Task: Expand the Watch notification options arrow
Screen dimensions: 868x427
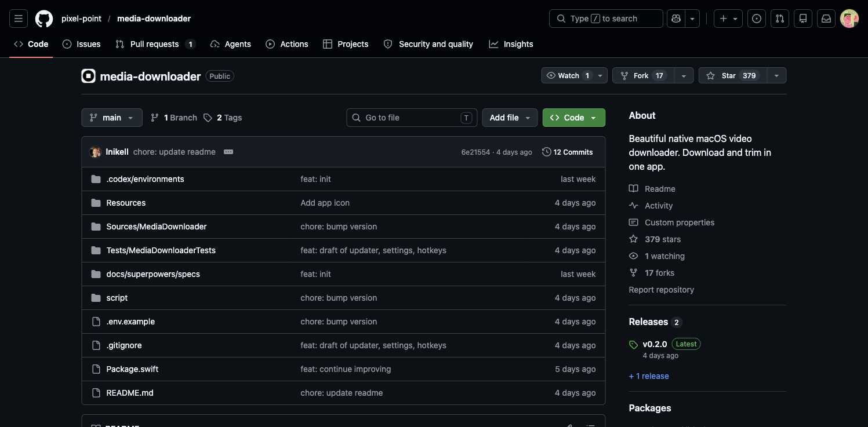Action: (601, 76)
